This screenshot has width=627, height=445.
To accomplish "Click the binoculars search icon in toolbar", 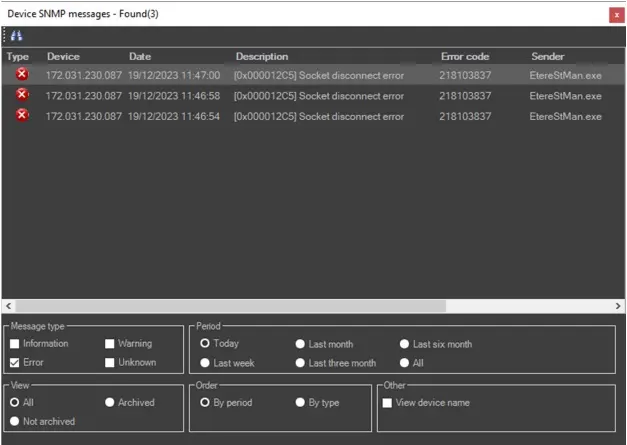I will tap(16, 35).
